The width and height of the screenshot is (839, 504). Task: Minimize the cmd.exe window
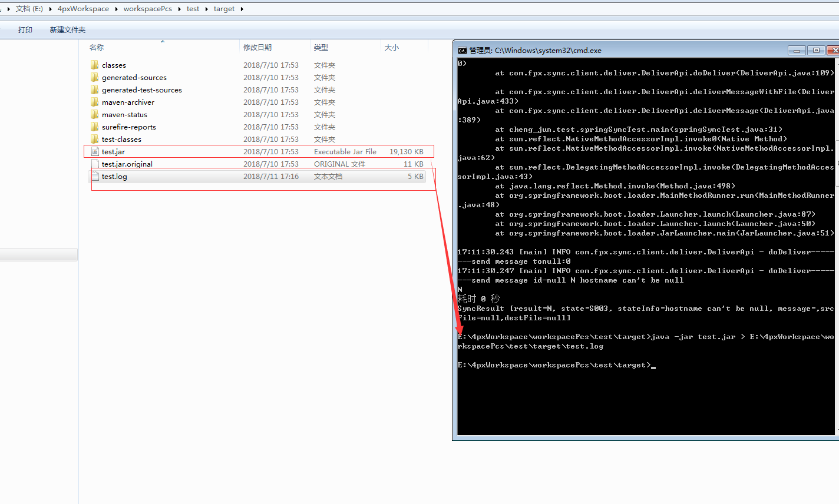pyautogui.click(x=797, y=51)
